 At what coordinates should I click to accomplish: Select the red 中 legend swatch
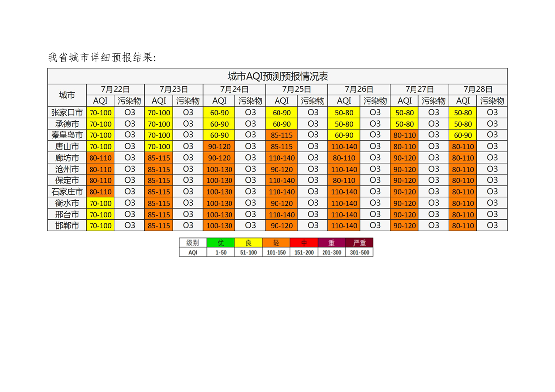(x=304, y=243)
